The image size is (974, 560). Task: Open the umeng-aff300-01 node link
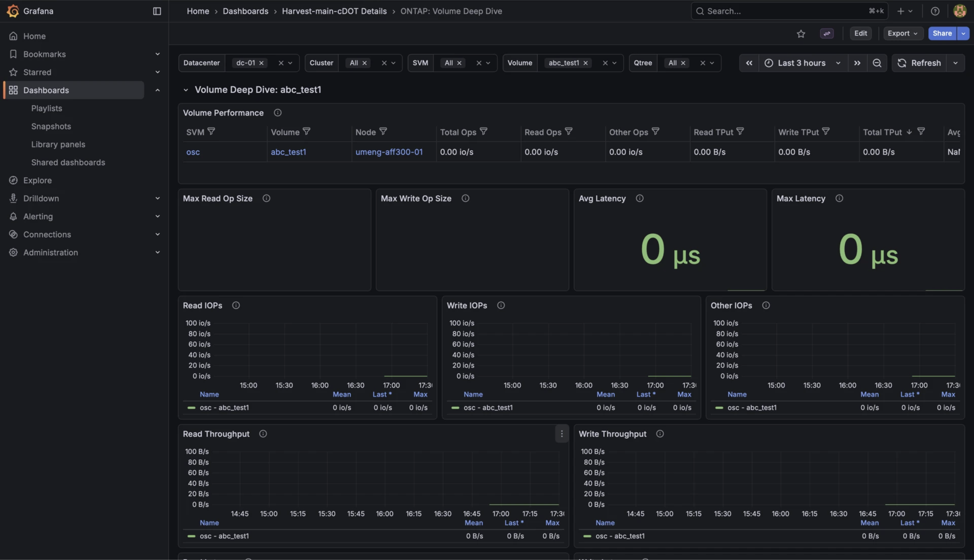pos(389,152)
